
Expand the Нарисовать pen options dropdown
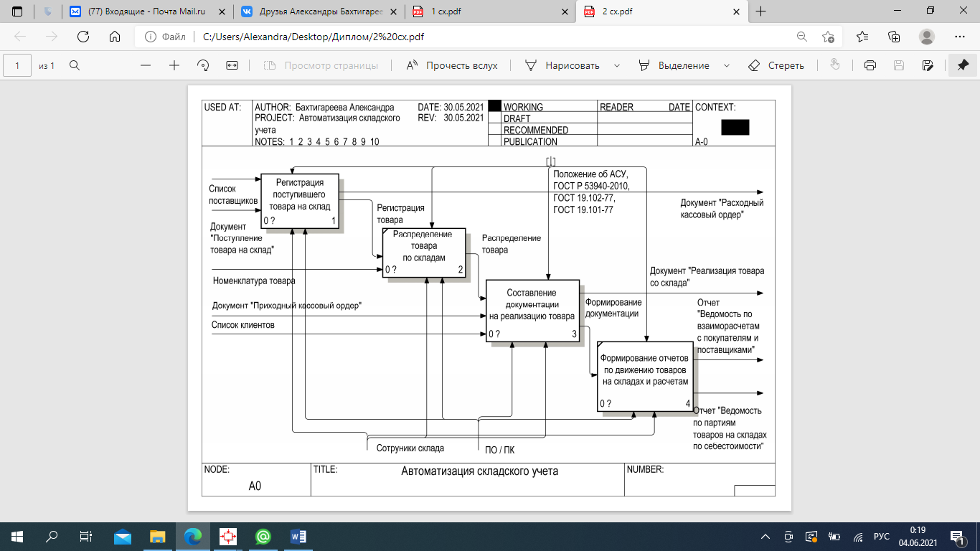coord(617,65)
